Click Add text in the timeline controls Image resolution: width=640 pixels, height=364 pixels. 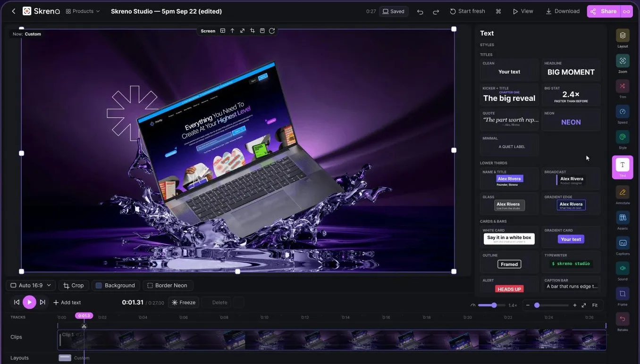[67, 303]
